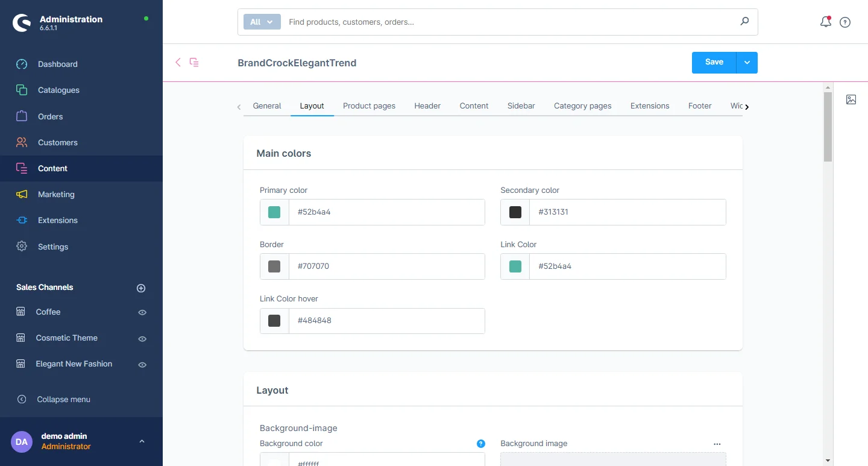Click the add sales channel plus icon
Viewport: 868px width, 466px height.
pyautogui.click(x=141, y=288)
